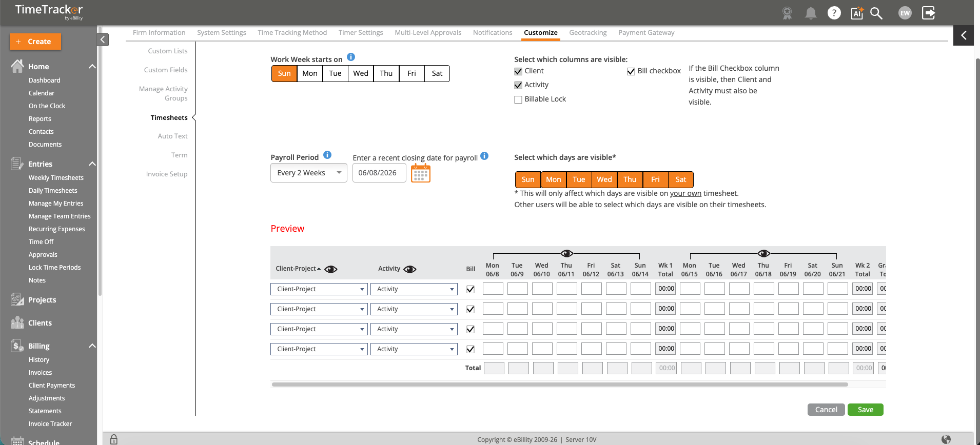The width and height of the screenshot is (980, 445).
Task: Open Custom Lists settings
Action: (x=168, y=51)
